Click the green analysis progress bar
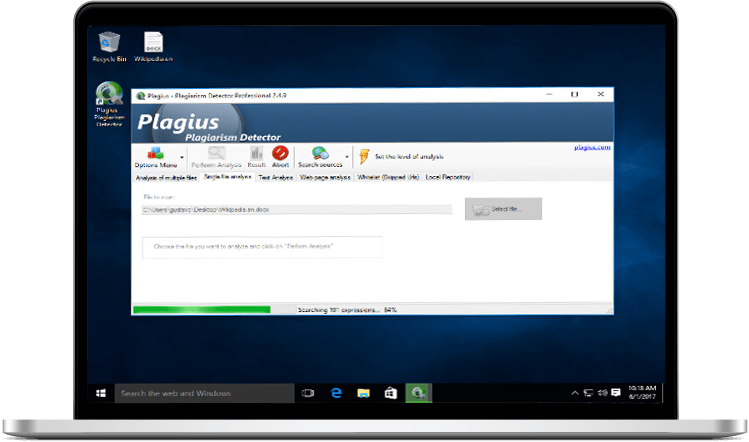This screenshot has height=442, width=749. pyautogui.click(x=202, y=309)
